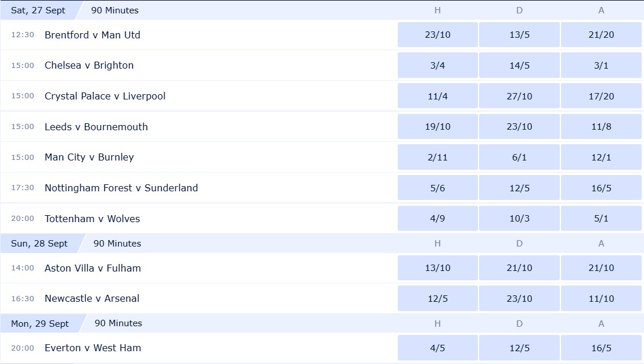Pick Man Utd away win at 21/20
Viewport: 644px width, 364px height.
pos(601,34)
